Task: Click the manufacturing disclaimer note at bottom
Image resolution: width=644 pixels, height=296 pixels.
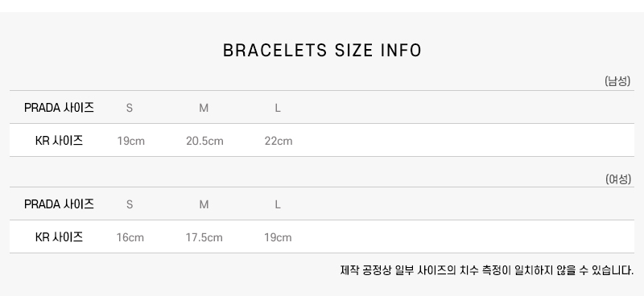Action: (487, 270)
